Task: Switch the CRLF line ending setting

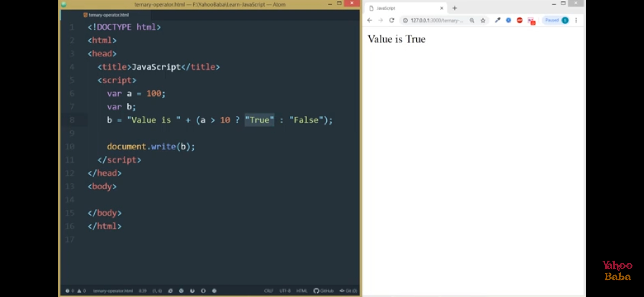Action: point(269,291)
